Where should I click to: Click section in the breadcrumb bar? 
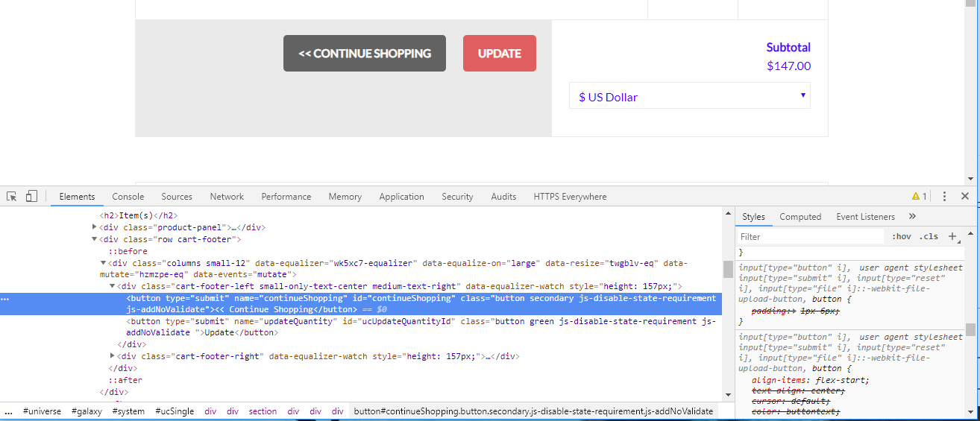click(263, 411)
